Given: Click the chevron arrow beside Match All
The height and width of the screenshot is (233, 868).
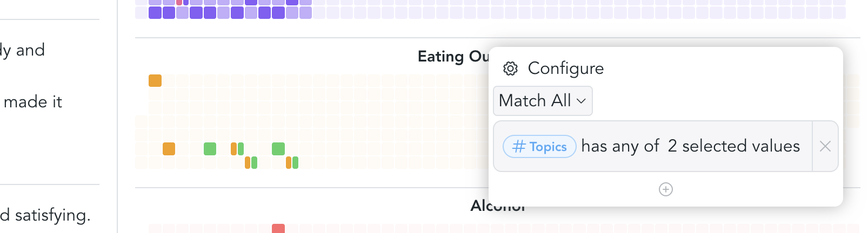Looking at the screenshot, I should [581, 101].
